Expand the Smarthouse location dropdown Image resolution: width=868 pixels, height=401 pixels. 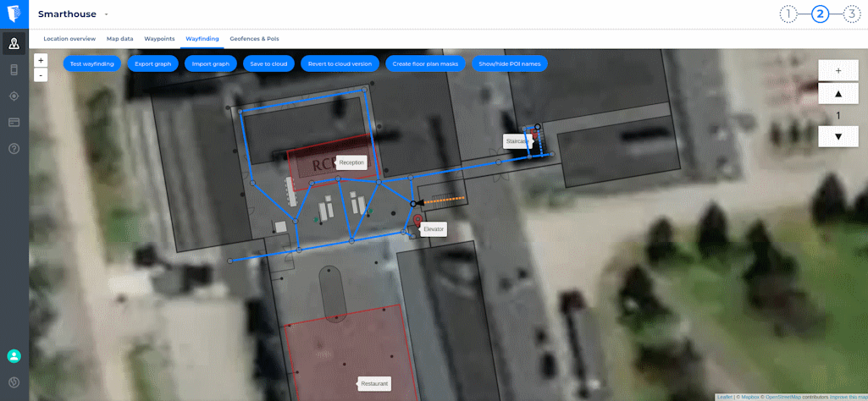coord(106,14)
